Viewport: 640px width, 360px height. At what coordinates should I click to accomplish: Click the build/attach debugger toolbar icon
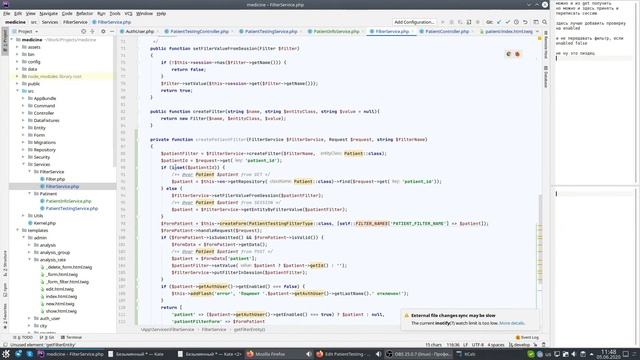pos(469,22)
